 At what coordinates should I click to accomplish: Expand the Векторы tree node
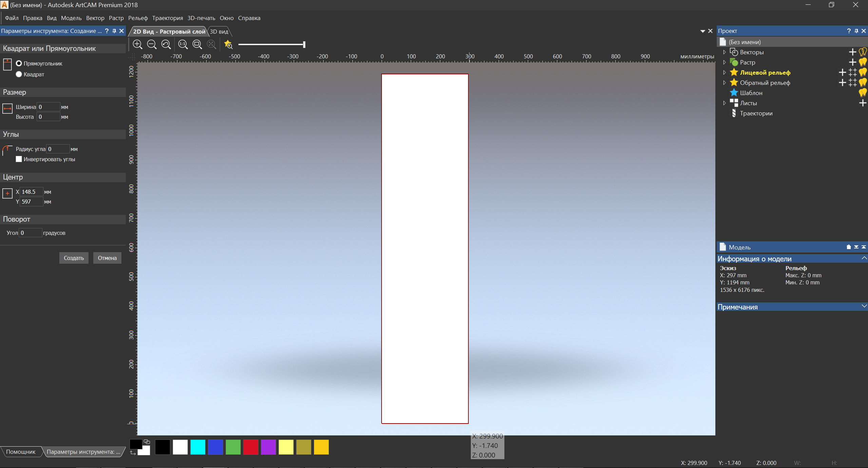pyautogui.click(x=725, y=52)
